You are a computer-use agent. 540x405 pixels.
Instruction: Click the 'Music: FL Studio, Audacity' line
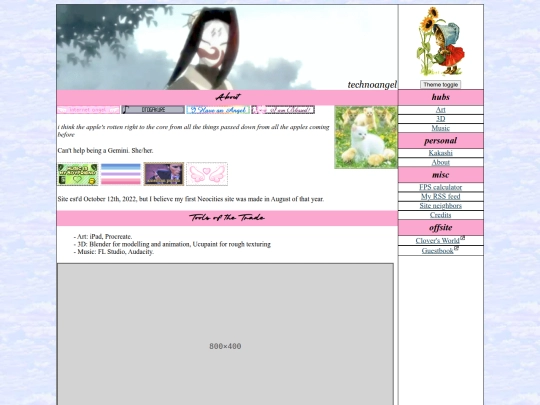pyautogui.click(x=114, y=252)
